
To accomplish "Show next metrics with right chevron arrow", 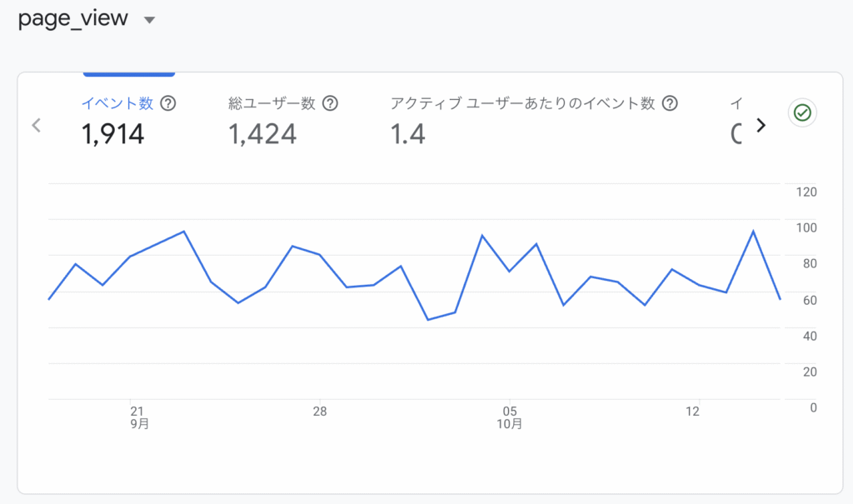I will pos(760,125).
